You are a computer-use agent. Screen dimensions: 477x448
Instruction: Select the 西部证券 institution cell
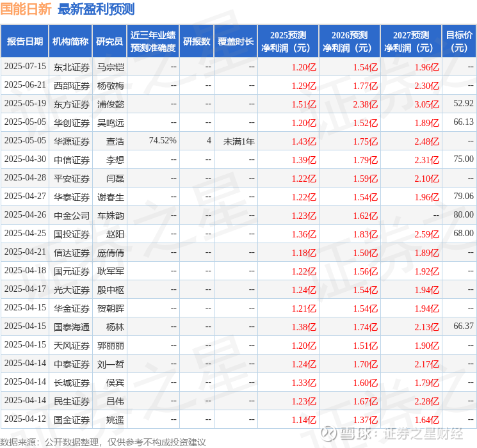(72, 86)
